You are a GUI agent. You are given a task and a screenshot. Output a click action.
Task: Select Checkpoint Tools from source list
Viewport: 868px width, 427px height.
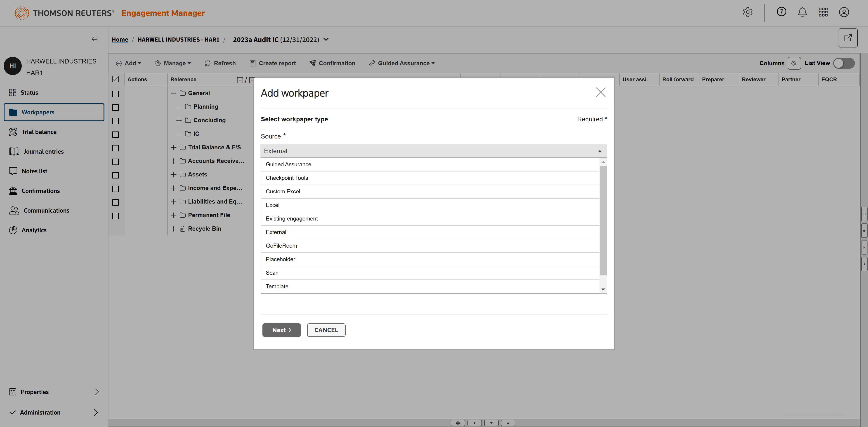click(287, 178)
